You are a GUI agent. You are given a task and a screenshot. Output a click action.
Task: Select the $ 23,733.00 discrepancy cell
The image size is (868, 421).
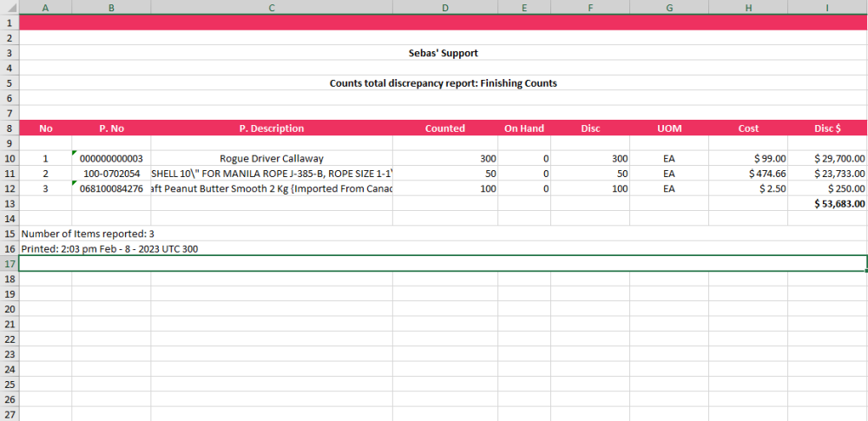(x=827, y=174)
